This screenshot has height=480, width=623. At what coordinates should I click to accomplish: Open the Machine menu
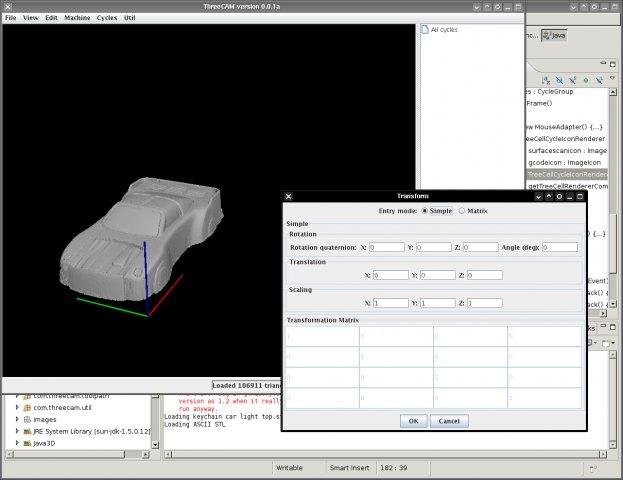(x=77, y=18)
